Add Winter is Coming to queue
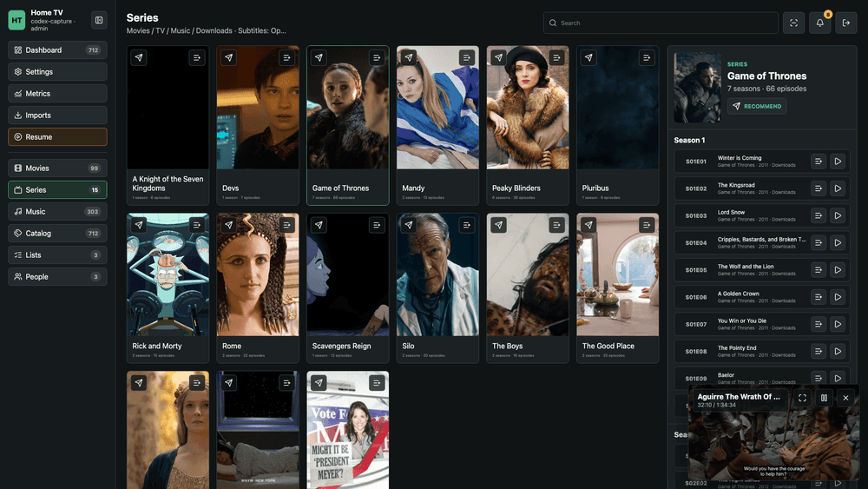This screenshot has width=868, height=489. (819, 162)
